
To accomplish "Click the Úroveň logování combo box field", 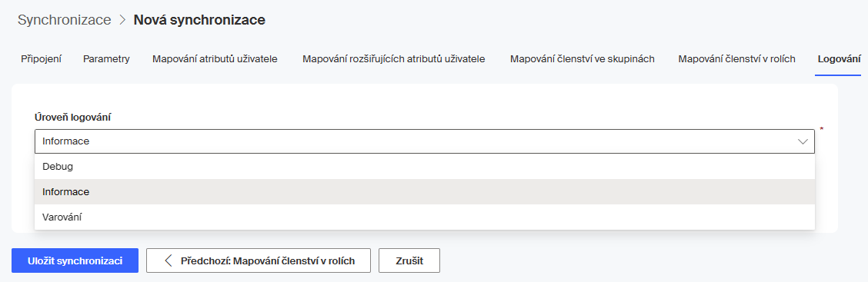I will 425,141.
